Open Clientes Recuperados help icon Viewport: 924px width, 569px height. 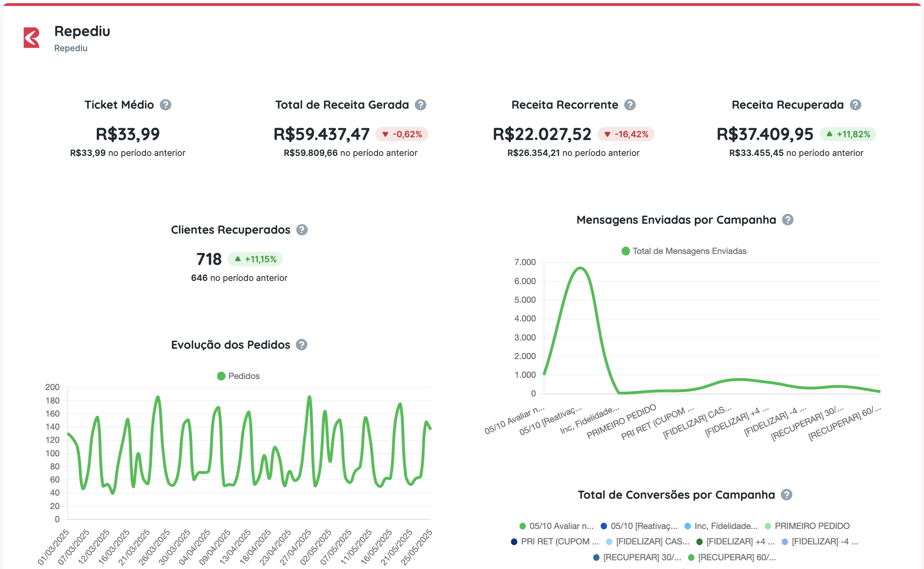coord(302,230)
